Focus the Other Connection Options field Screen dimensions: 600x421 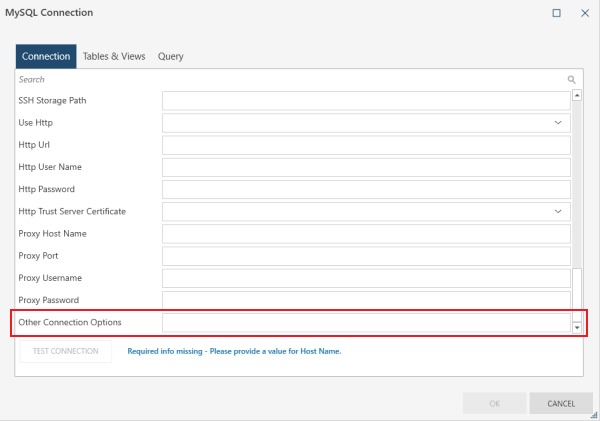coord(366,322)
